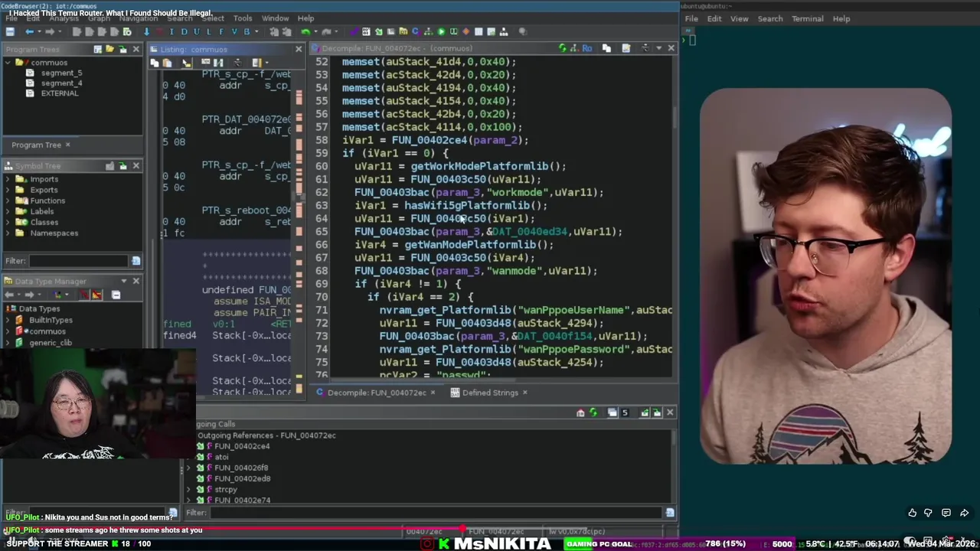Click the Data Type Manager back arrow
The height and width of the screenshot is (551, 980).
pyautogui.click(x=9, y=295)
